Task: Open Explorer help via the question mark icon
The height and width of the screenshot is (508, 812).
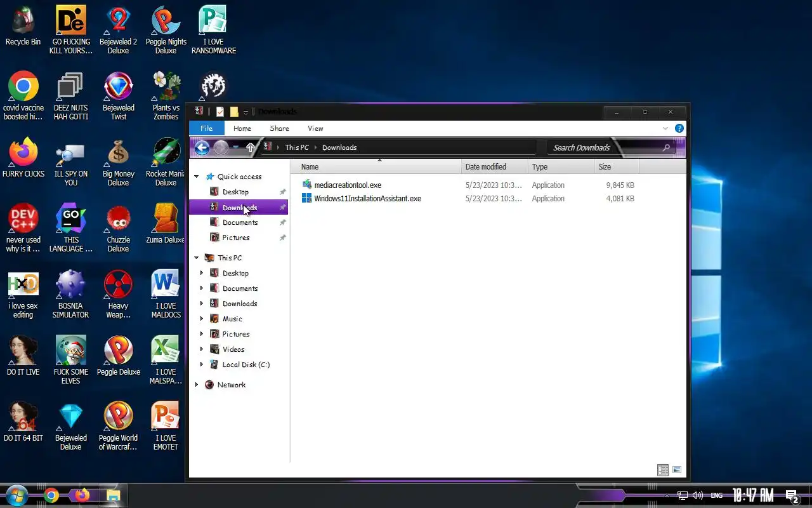Action: click(679, 128)
